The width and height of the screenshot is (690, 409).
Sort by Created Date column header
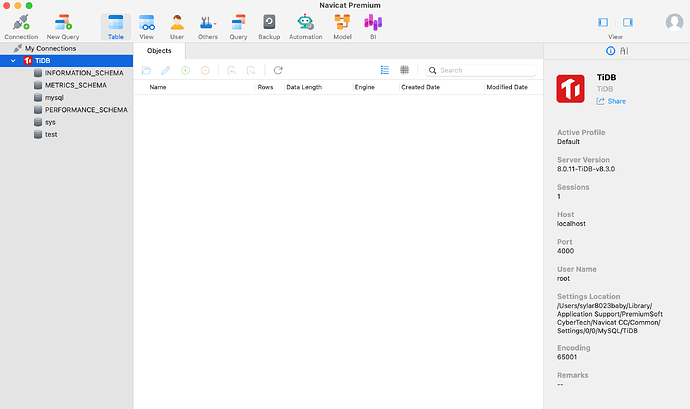tap(421, 87)
